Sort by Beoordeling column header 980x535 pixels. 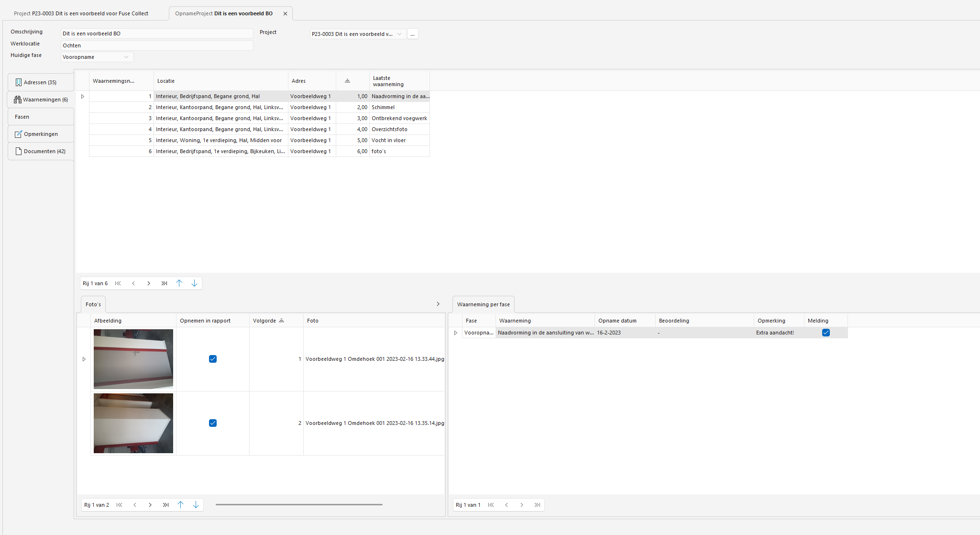click(705, 321)
